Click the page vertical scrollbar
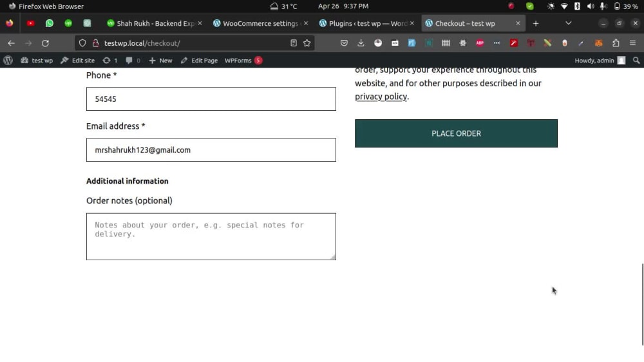 [x=642, y=304]
